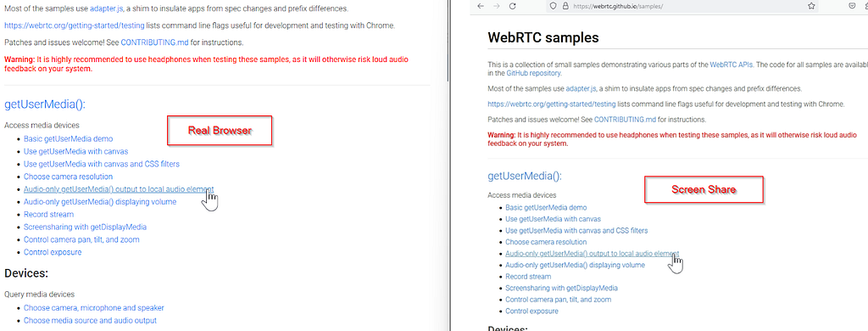The height and width of the screenshot is (331, 868).
Task: Open canvas and CSS filters link, left window
Action: point(102,164)
